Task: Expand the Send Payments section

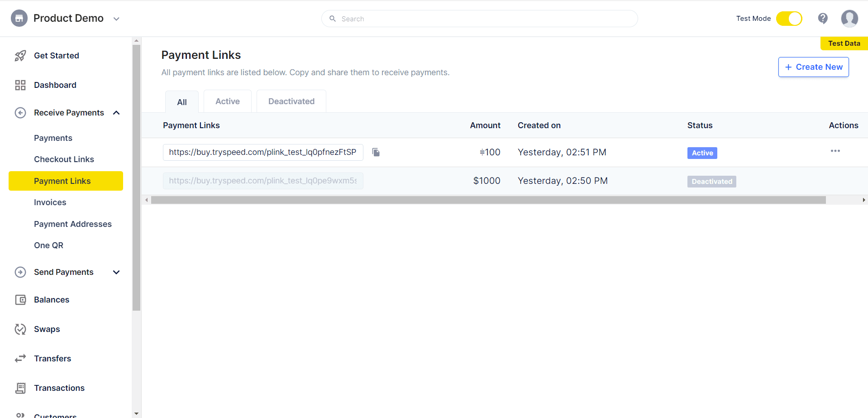Action: (x=116, y=272)
